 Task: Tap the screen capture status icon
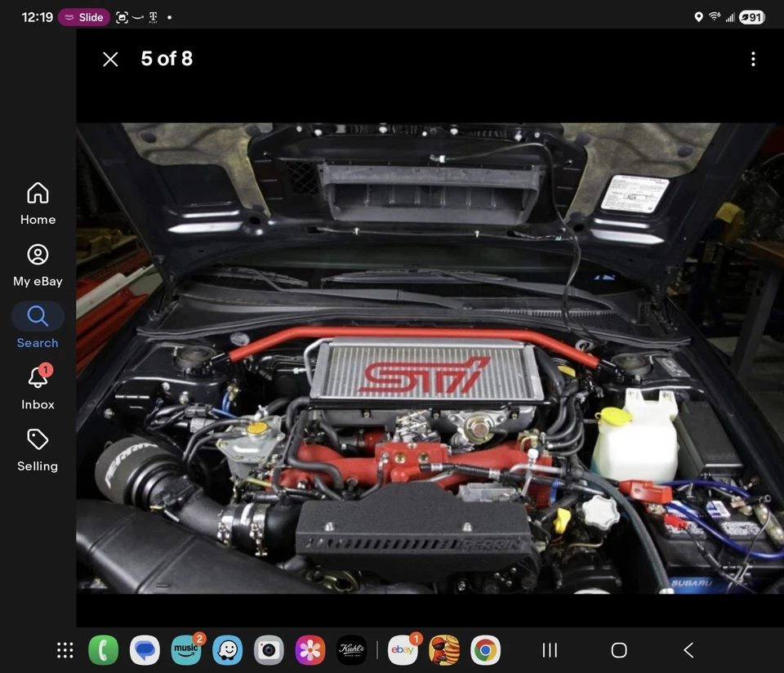(x=122, y=17)
